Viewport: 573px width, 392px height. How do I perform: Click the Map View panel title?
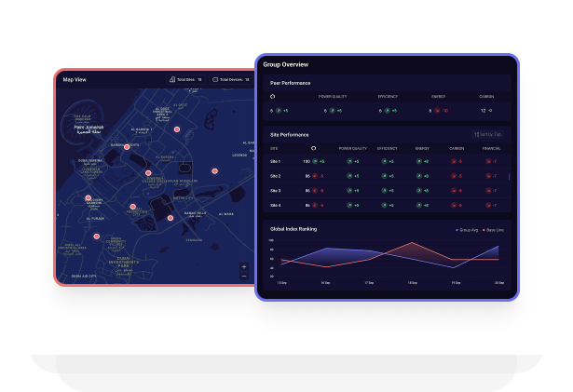(x=75, y=80)
